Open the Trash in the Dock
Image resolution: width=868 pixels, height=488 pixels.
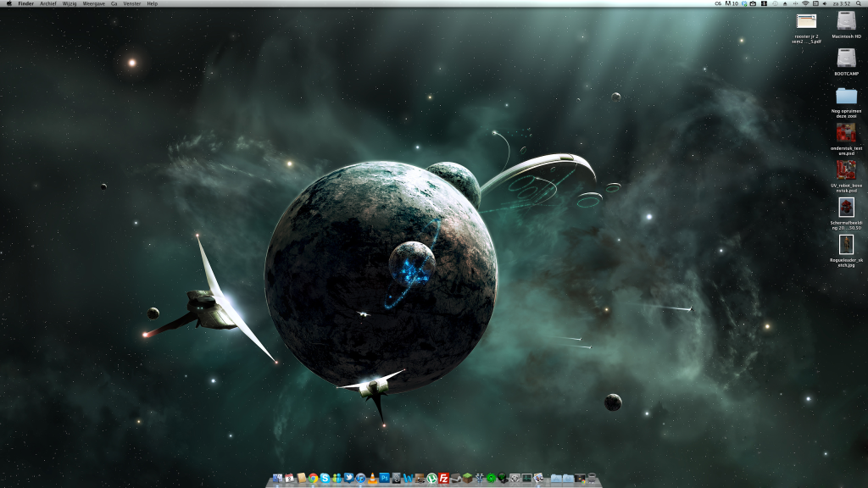(x=592, y=479)
